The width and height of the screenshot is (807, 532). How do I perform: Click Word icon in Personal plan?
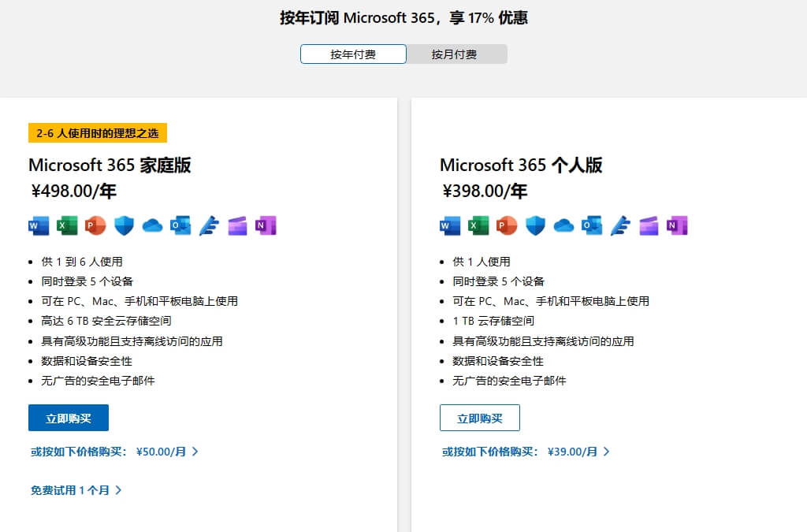(450, 225)
